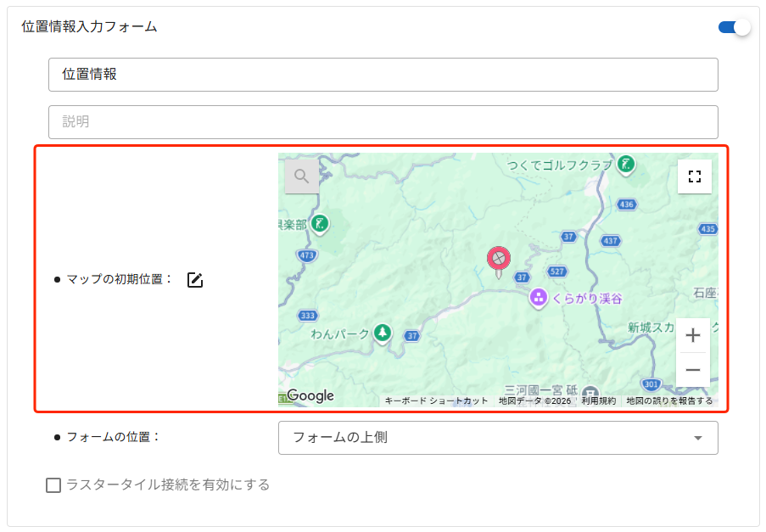Viewport: 766px width, 532px height.
Task: Click the マップの初期位置 label
Action: coord(120,279)
